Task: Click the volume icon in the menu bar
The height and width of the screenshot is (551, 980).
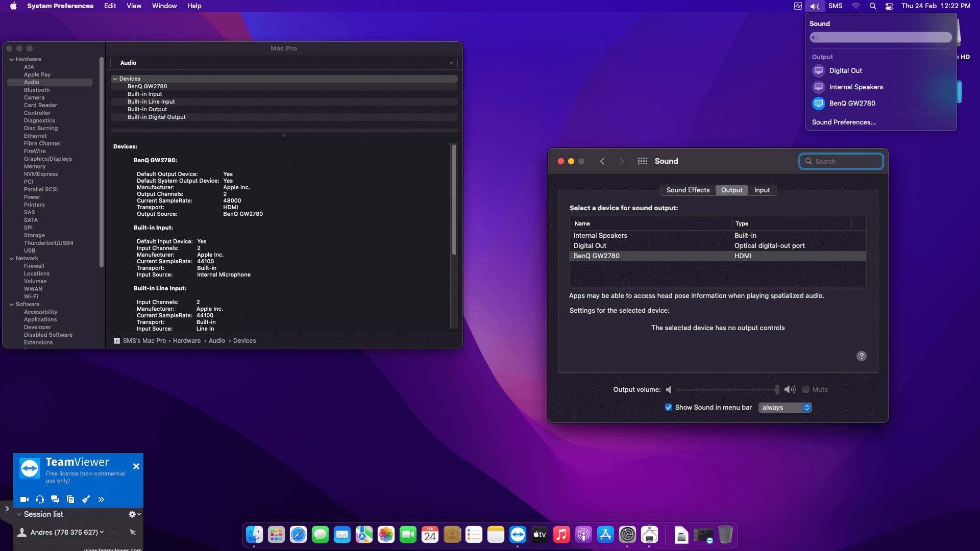Action: [x=815, y=6]
